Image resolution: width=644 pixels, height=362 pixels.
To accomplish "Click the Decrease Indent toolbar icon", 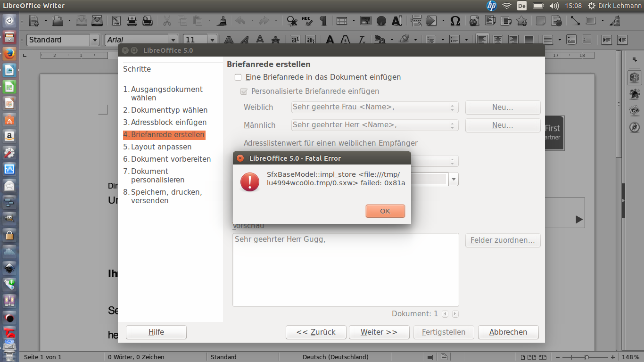I will click(622, 40).
